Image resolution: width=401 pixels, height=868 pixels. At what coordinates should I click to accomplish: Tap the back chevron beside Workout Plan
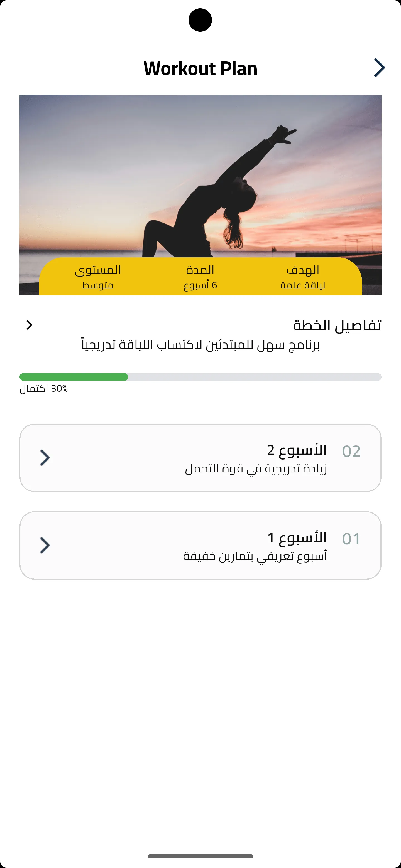pos(379,68)
